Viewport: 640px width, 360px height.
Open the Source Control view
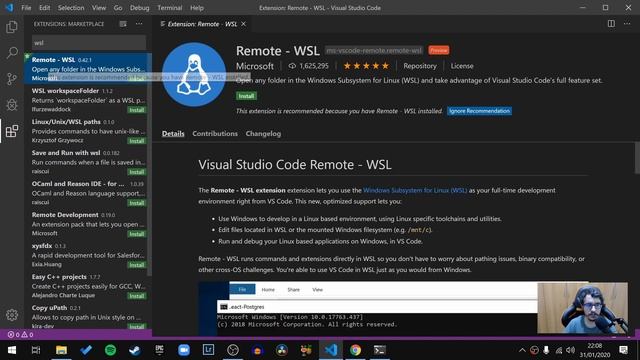coord(12,79)
